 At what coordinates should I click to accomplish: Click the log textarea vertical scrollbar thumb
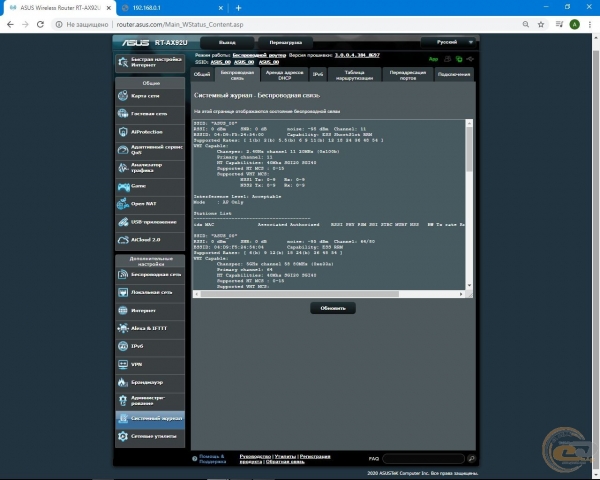pos(469,149)
